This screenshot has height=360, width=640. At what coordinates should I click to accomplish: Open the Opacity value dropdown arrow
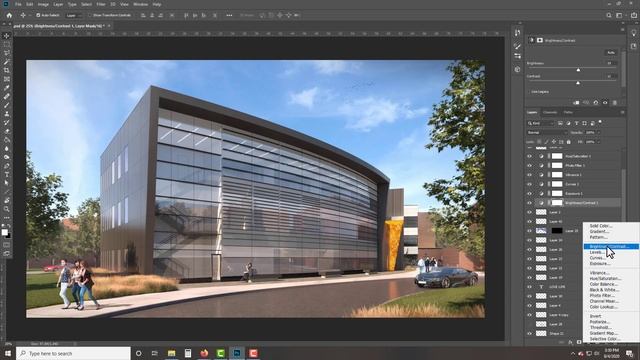tap(598, 132)
